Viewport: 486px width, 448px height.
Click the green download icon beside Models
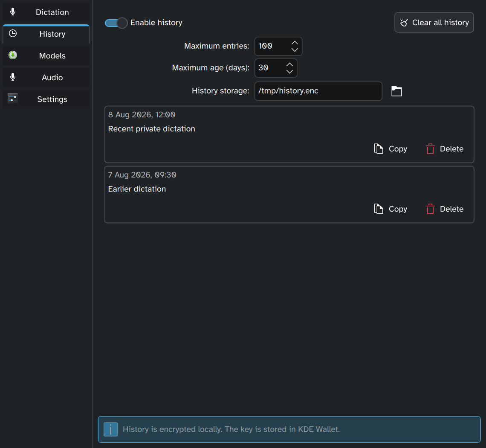pyautogui.click(x=13, y=55)
